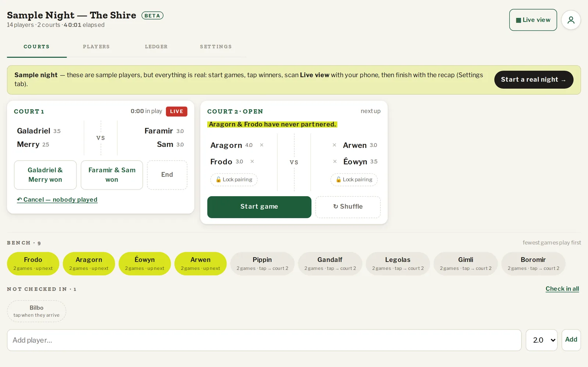Open the user profile icon
The image size is (588, 367).
point(571,20)
